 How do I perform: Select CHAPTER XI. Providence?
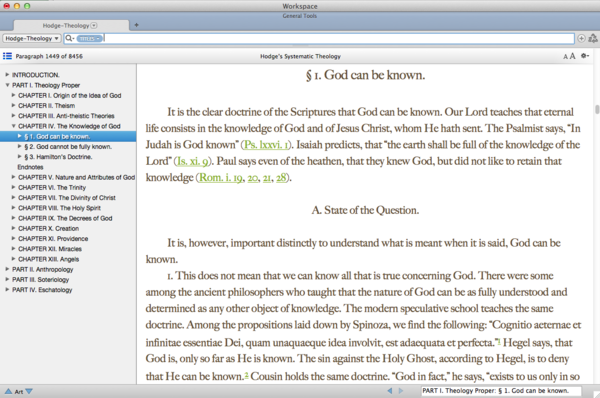53,239
